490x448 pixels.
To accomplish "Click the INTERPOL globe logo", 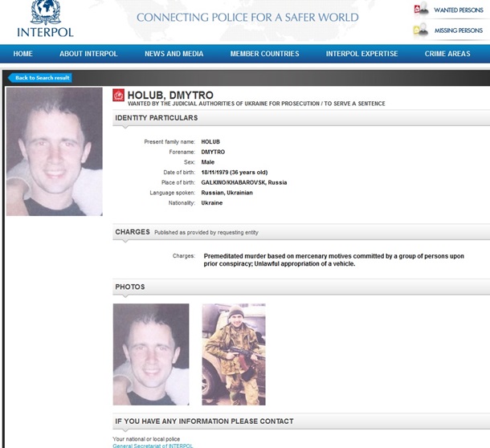I will tap(45, 13).
